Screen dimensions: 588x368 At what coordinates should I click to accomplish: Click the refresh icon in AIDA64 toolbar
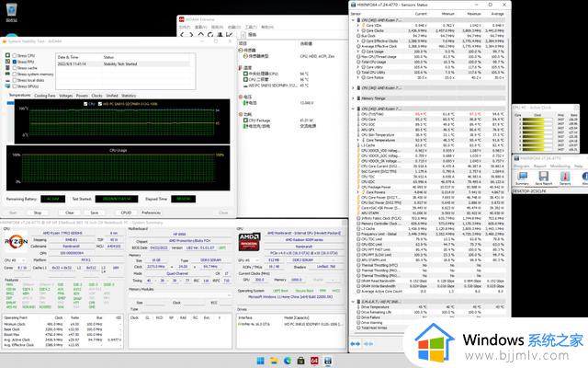(x=210, y=35)
